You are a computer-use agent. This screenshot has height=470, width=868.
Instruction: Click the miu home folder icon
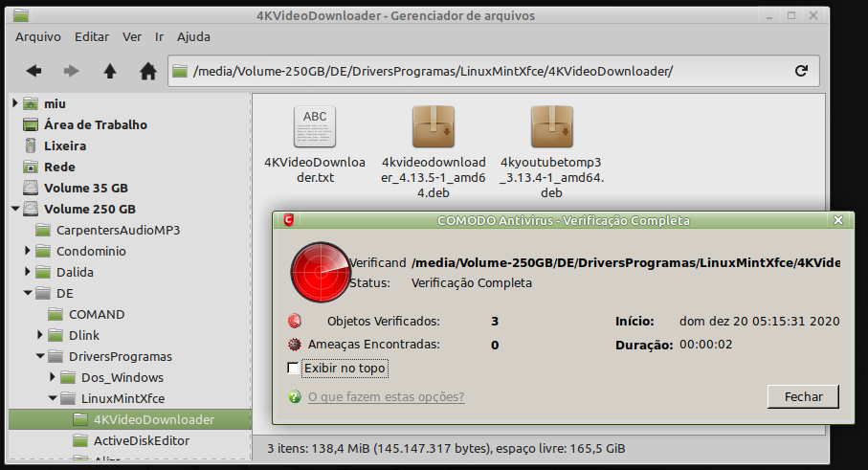point(31,103)
